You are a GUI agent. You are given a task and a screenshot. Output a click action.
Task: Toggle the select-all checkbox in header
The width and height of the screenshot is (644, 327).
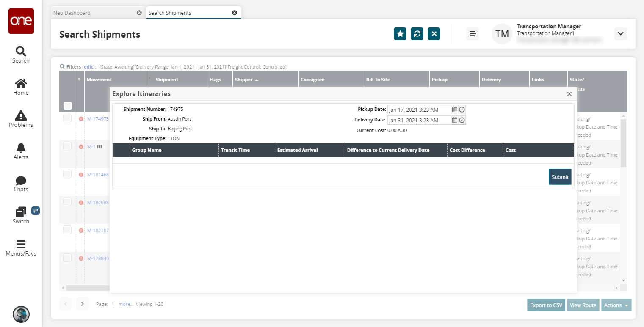click(68, 106)
